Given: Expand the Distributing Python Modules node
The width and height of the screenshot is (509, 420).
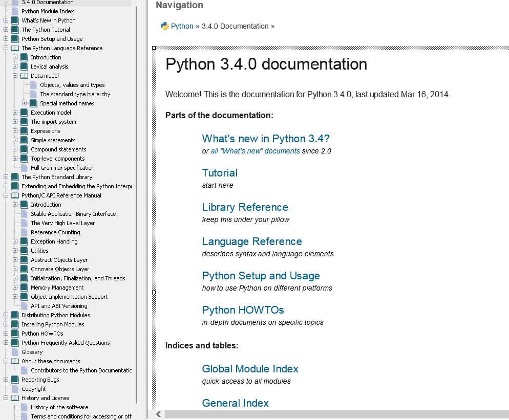Looking at the screenshot, I should (6, 315).
